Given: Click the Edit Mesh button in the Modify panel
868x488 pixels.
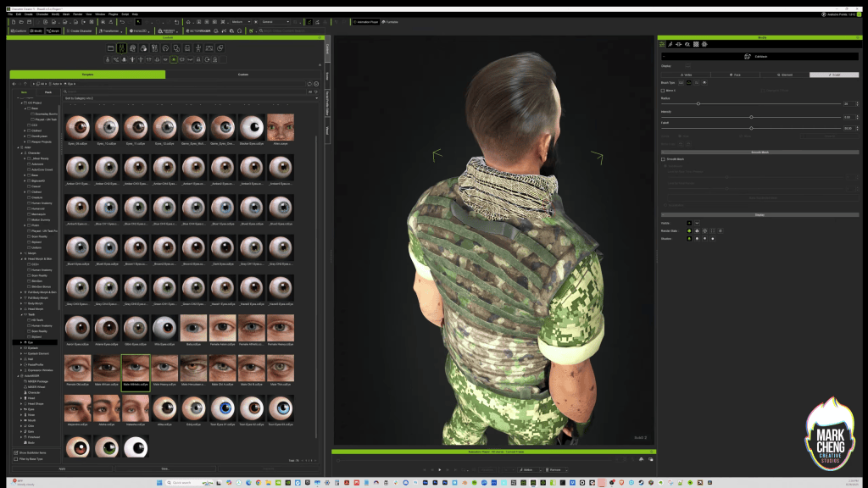Looking at the screenshot, I should click(x=759, y=57).
